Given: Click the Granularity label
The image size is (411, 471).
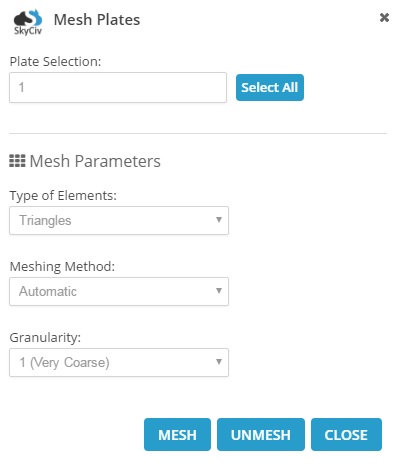Looking at the screenshot, I should (45, 338).
